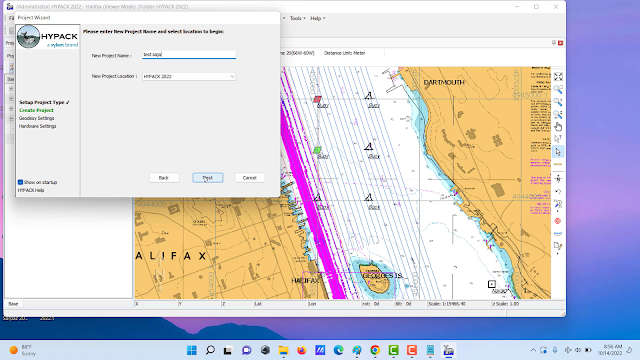
Task: Click the Back button in Project Wizard
Action: point(164,178)
